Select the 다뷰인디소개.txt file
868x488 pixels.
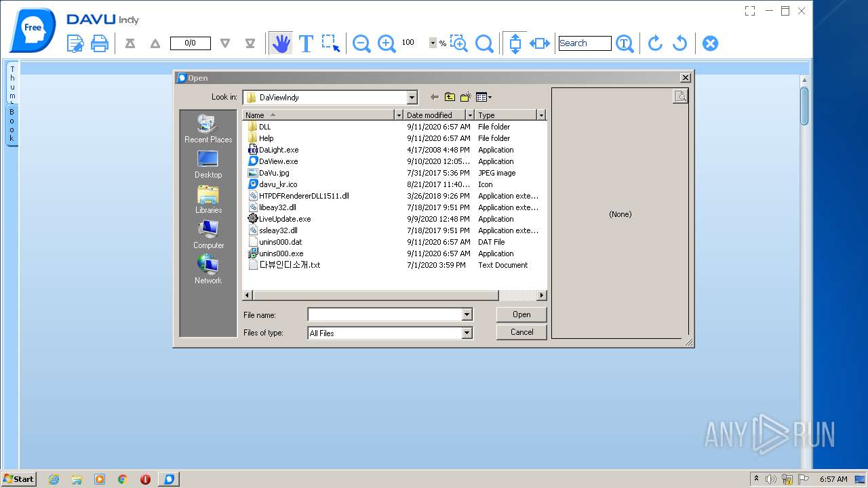(284, 265)
